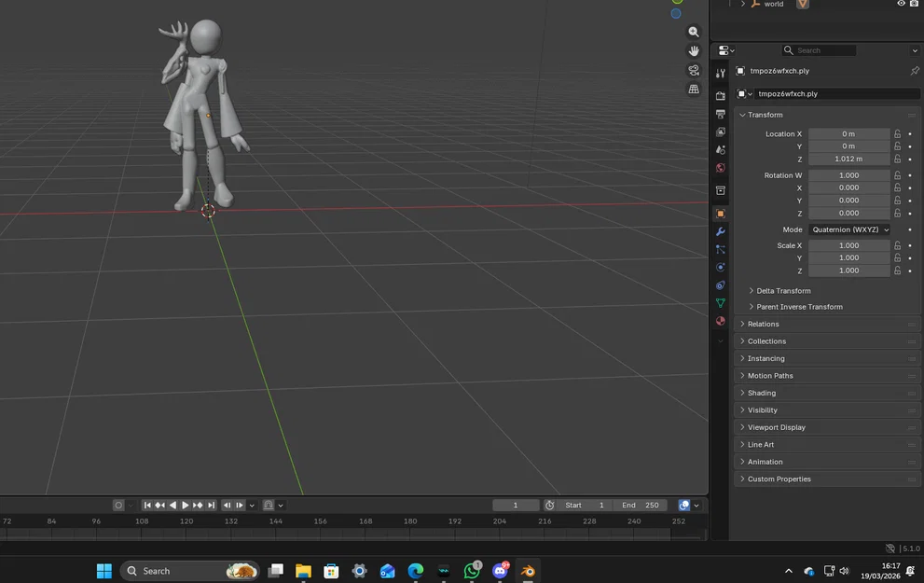The height and width of the screenshot is (583, 924).
Task: Select the orange Object properties tab
Action: pos(720,214)
